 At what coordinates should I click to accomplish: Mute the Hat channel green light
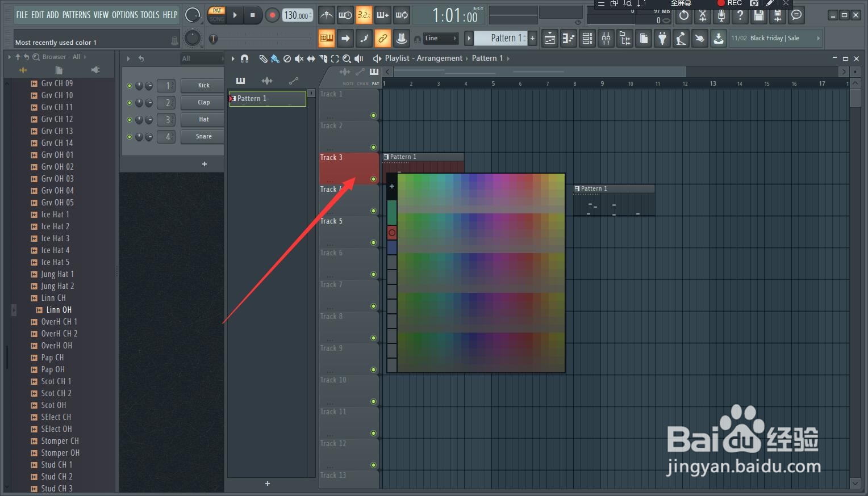[130, 120]
